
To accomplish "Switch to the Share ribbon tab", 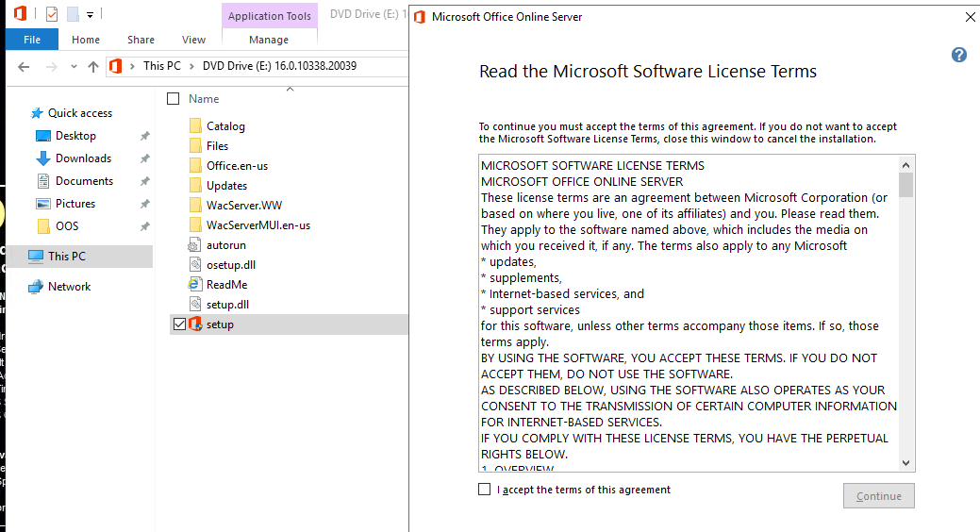I will [x=141, y=40].
